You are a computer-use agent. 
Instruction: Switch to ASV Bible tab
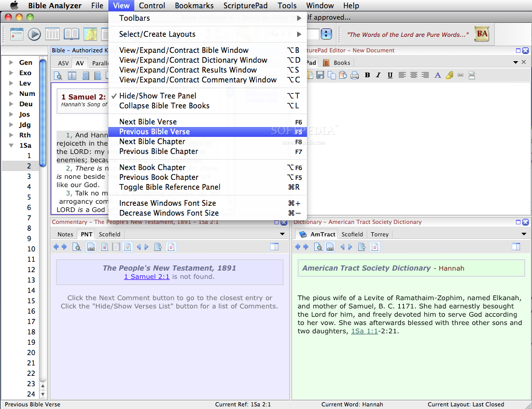(x=63, y=63)
